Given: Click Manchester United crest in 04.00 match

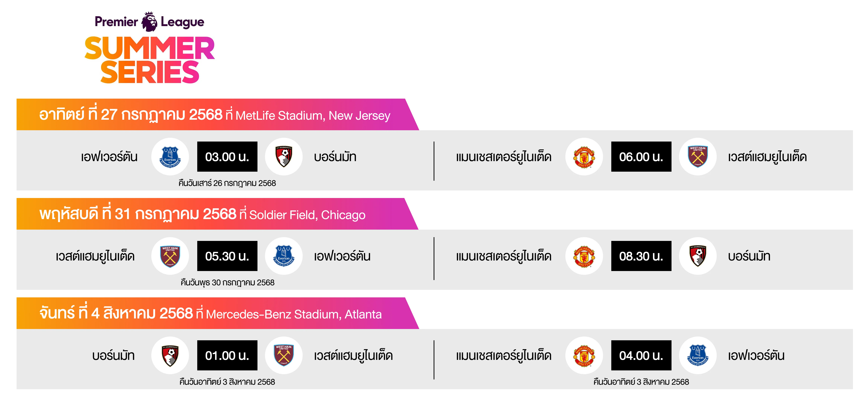Looking at the screenshot, I should [584, 356].
